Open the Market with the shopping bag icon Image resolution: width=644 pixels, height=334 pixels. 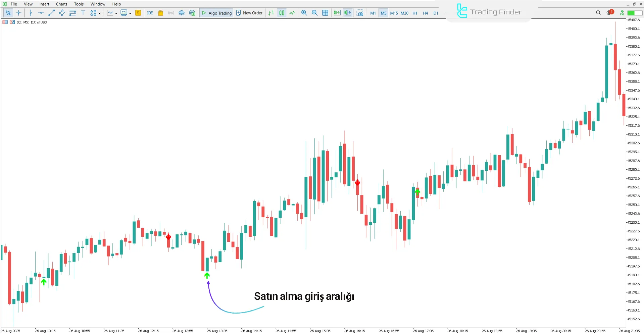(x=160, y=13)
